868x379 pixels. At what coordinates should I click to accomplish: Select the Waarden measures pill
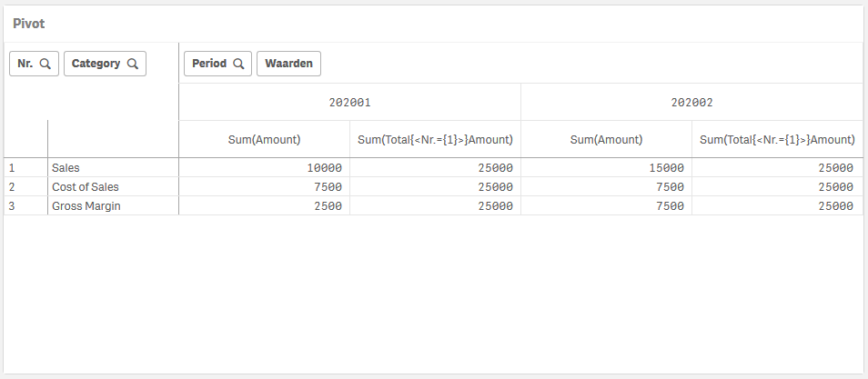coord(289,64)
